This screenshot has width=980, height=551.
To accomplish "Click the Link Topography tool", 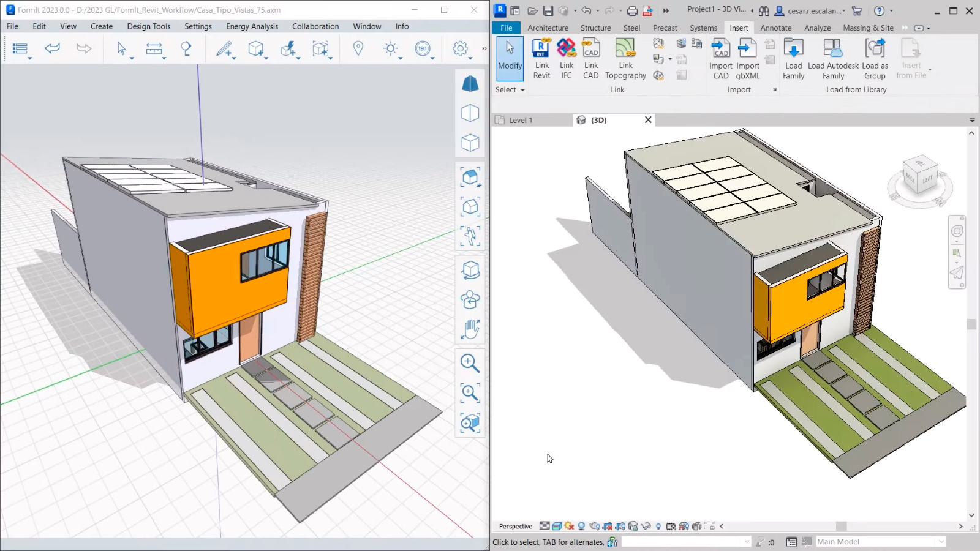I will click(625, 58).
